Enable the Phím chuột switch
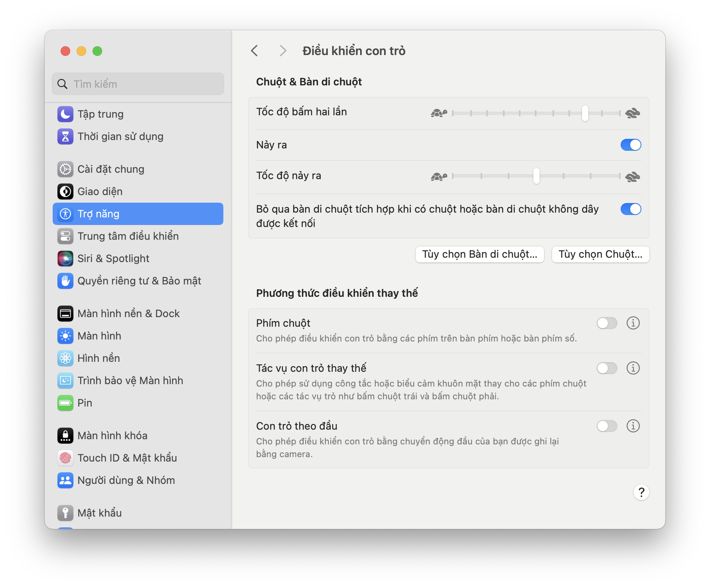The height and width of the screenshot is (588, 710). (x=607, y=323)
